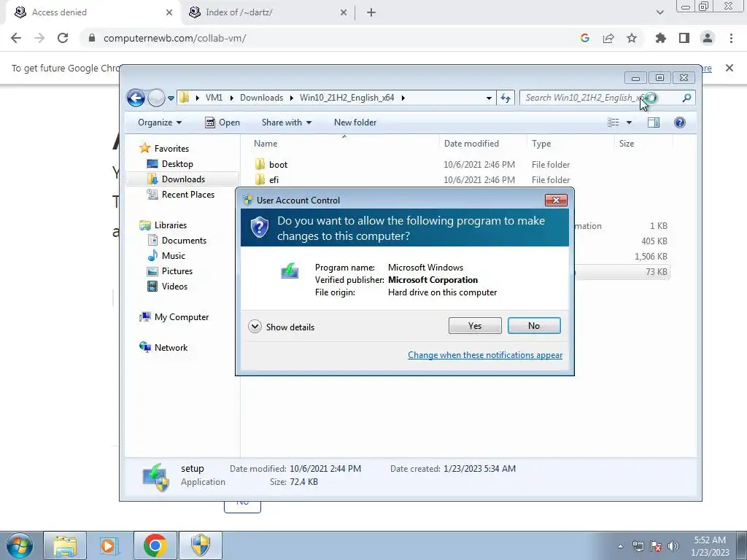747x560 pixels.
Task: Open Documents library
Action: (177, 241)
